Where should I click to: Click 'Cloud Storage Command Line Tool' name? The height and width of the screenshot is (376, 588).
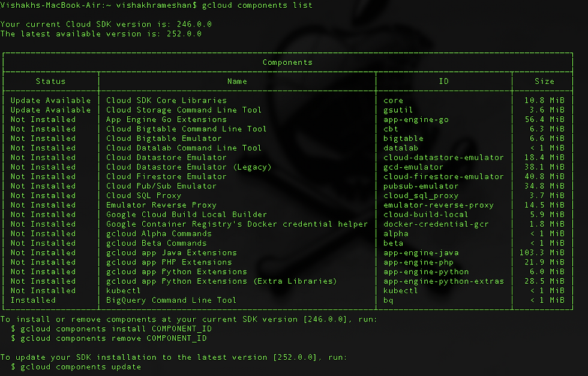click(184, 110)
